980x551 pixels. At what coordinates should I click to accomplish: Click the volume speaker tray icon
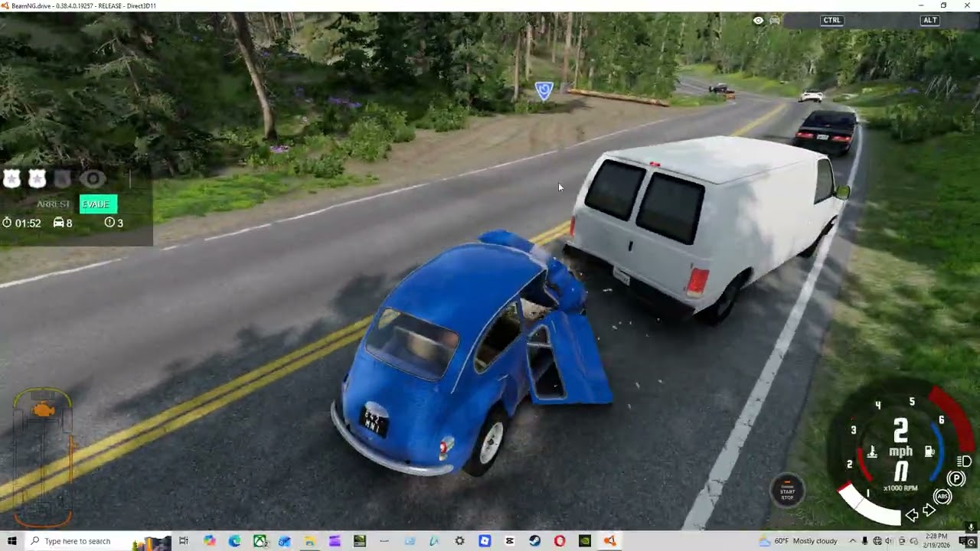(x=888, y=541)
